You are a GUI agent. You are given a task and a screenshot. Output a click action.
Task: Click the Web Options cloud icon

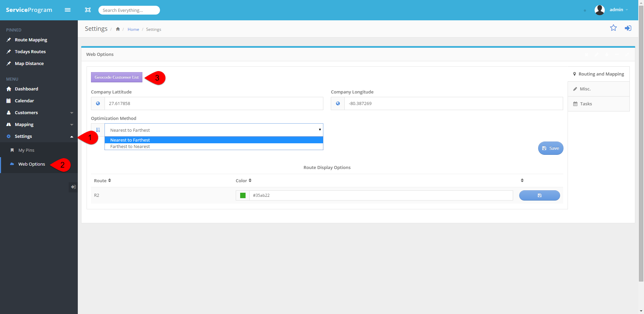pos(12,164)
